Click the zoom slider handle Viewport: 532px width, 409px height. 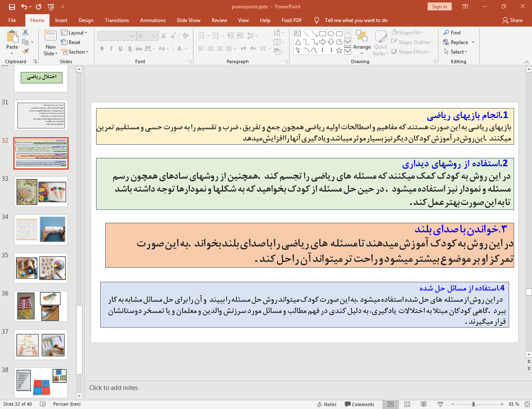(x=473, y=404)
